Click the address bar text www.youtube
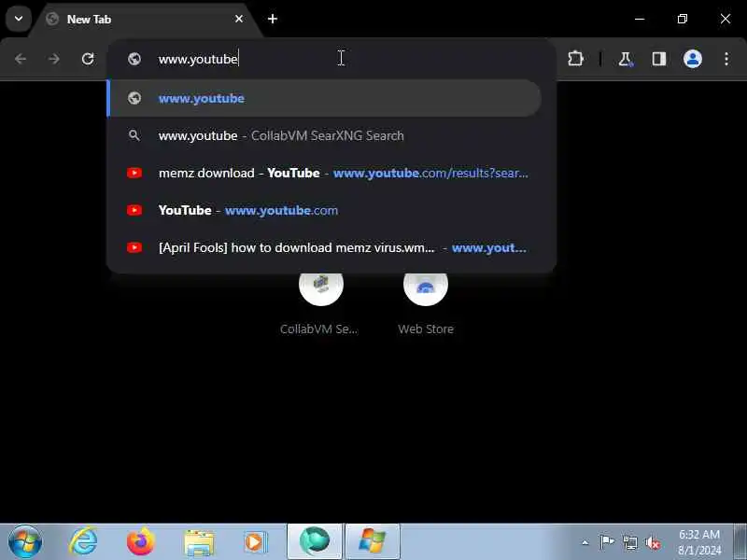Image resolution: width=747 pixels, height=560 pixels. click(198, 59)
